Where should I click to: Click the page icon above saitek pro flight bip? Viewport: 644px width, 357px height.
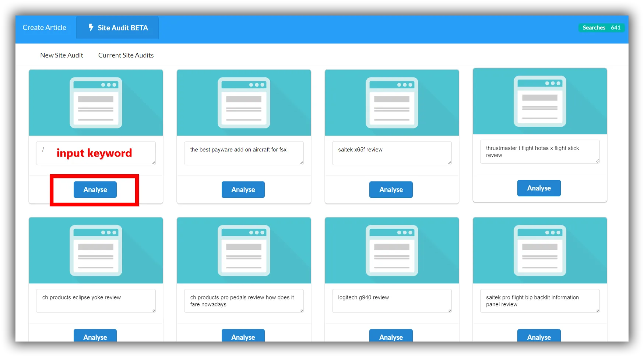point(540,251)
